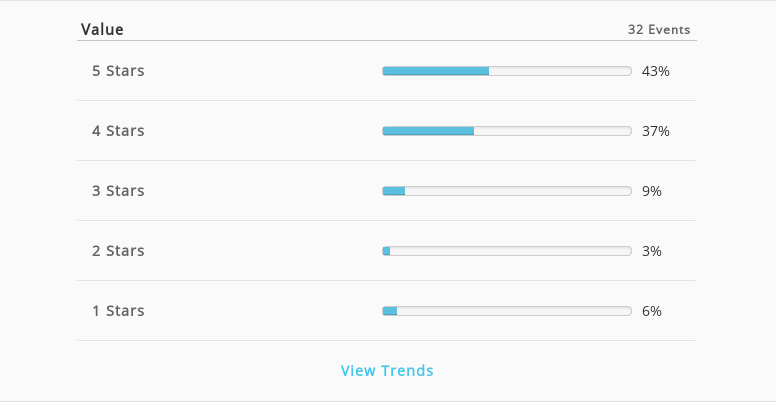Select the 3 Stars row label

tap(118, 191)
